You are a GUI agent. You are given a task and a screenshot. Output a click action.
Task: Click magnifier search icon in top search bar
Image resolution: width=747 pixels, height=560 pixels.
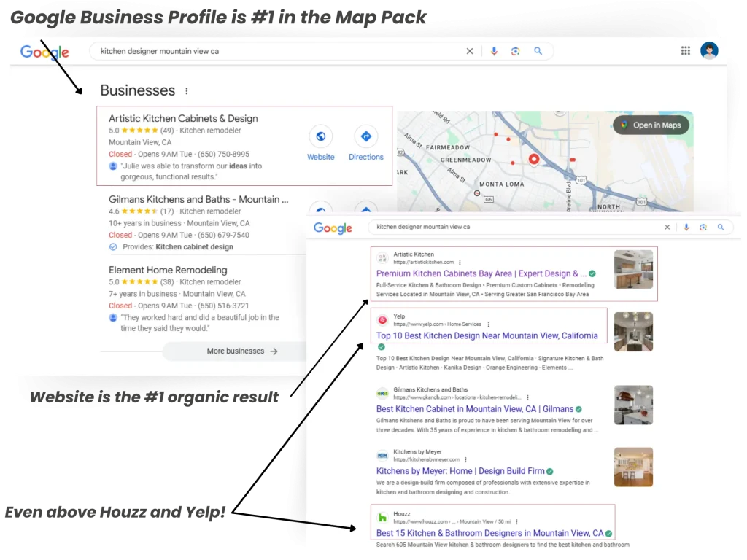tap(538, 51)
